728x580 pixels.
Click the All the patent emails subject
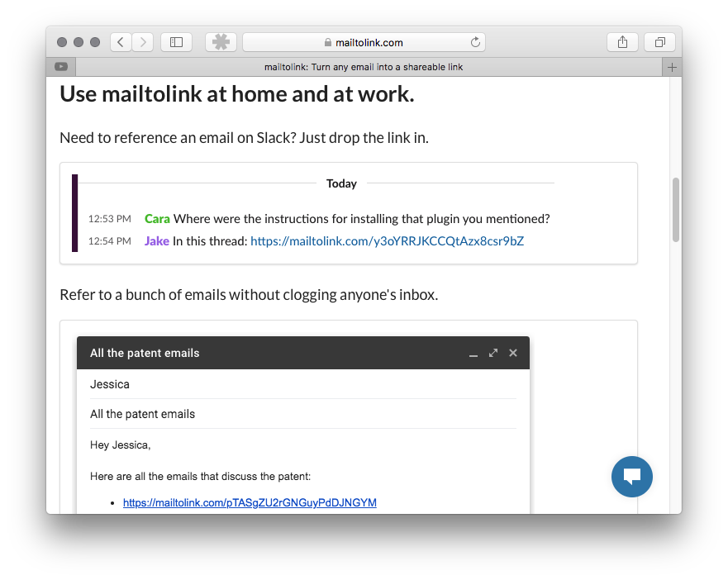302,414
